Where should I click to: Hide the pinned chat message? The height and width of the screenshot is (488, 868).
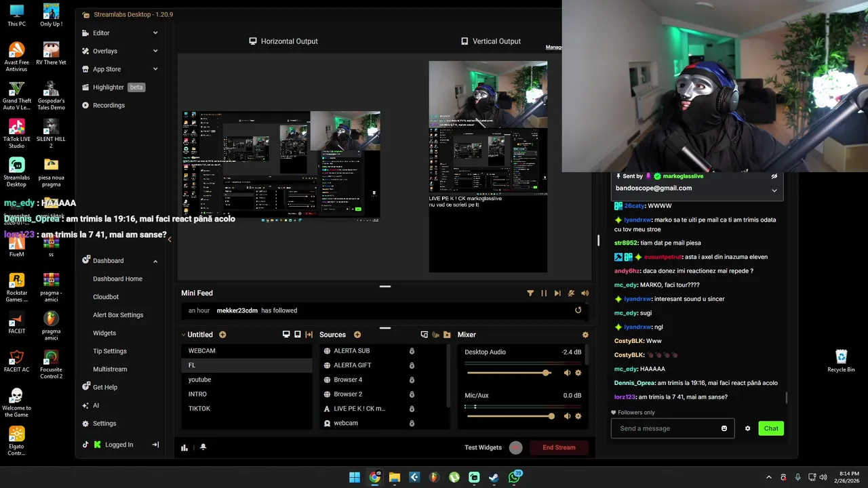coord(774,176)
